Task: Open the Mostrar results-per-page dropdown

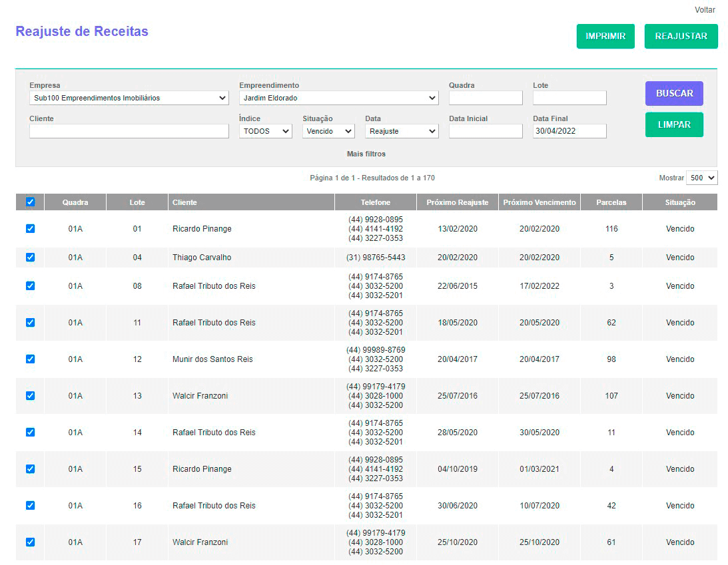Action: (701, 178)
